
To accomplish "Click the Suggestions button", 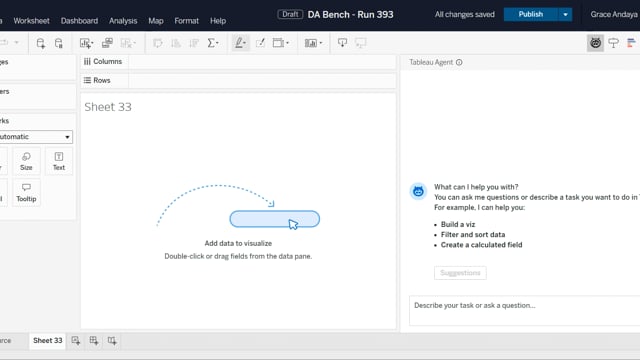I will (460, 273).
